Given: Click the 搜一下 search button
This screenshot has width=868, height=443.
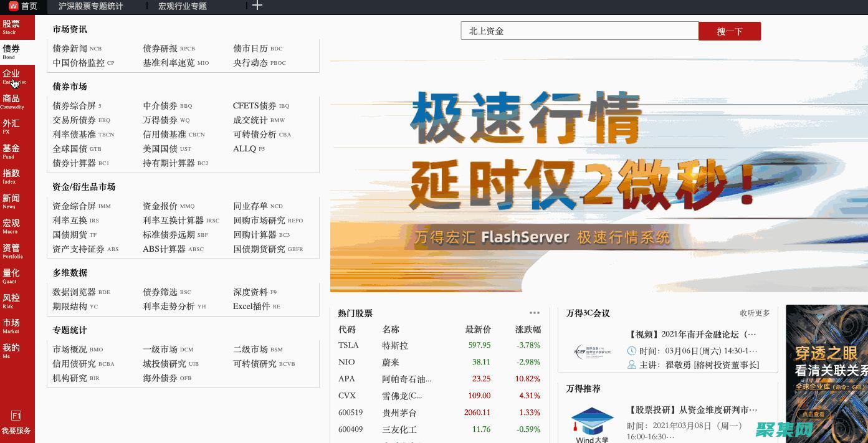Looking at the screenshot, I should [729, 31].
